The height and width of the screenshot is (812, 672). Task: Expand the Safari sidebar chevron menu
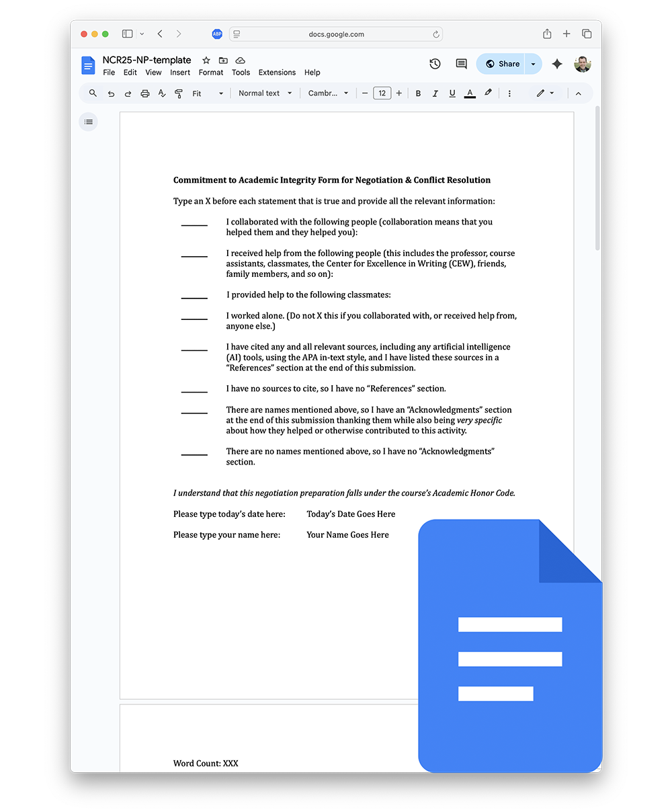pos(142,34)
